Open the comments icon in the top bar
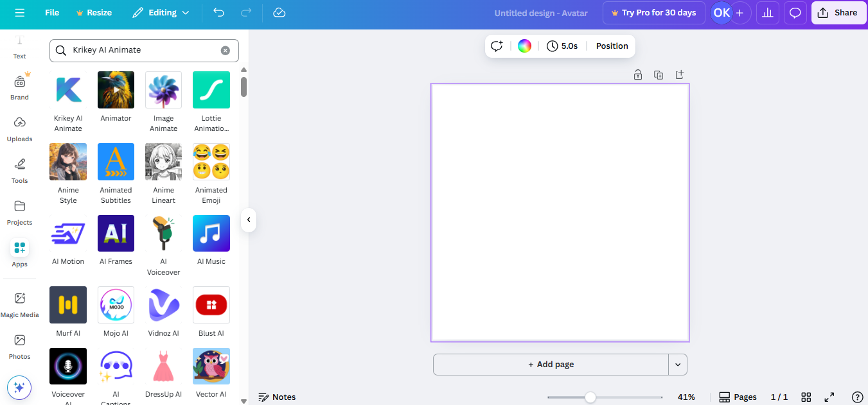This screenshot has height=405, width=868. click(x=795, y=12)
